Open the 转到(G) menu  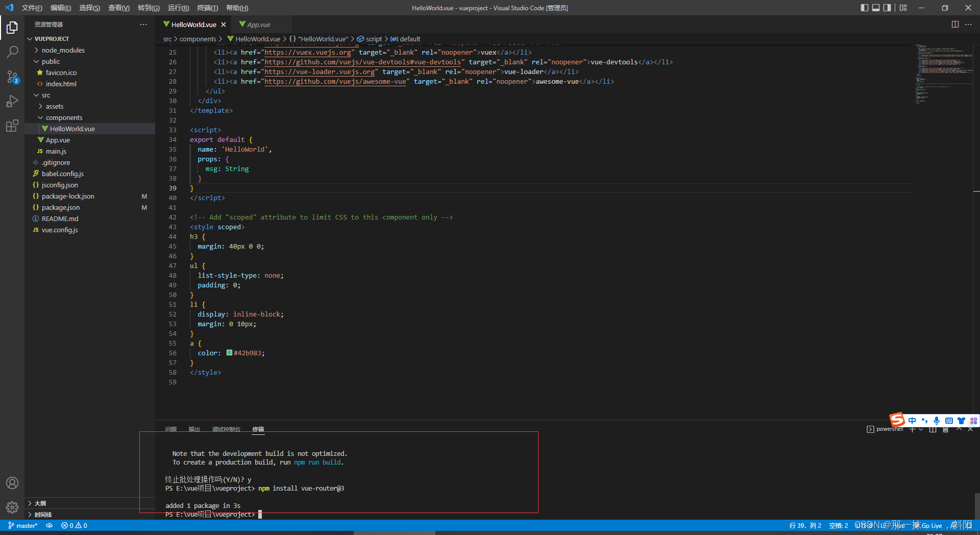tap(149, 8)
